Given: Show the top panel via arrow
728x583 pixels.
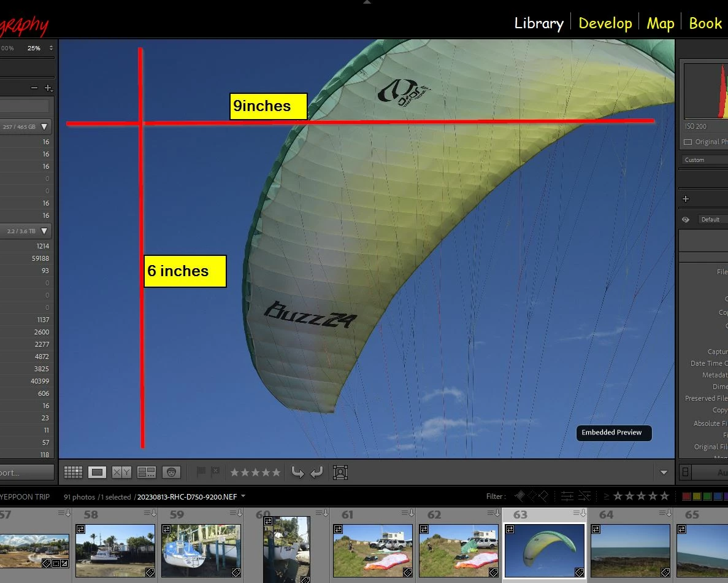Looking at the screenshot, I should coord(367,2).
